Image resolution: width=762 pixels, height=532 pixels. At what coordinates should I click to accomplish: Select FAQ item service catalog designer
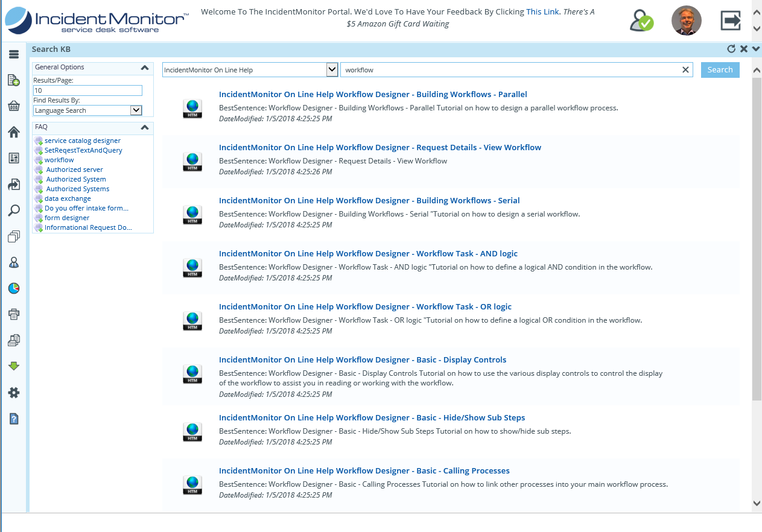pyautogui.click(x=83, y=141)
